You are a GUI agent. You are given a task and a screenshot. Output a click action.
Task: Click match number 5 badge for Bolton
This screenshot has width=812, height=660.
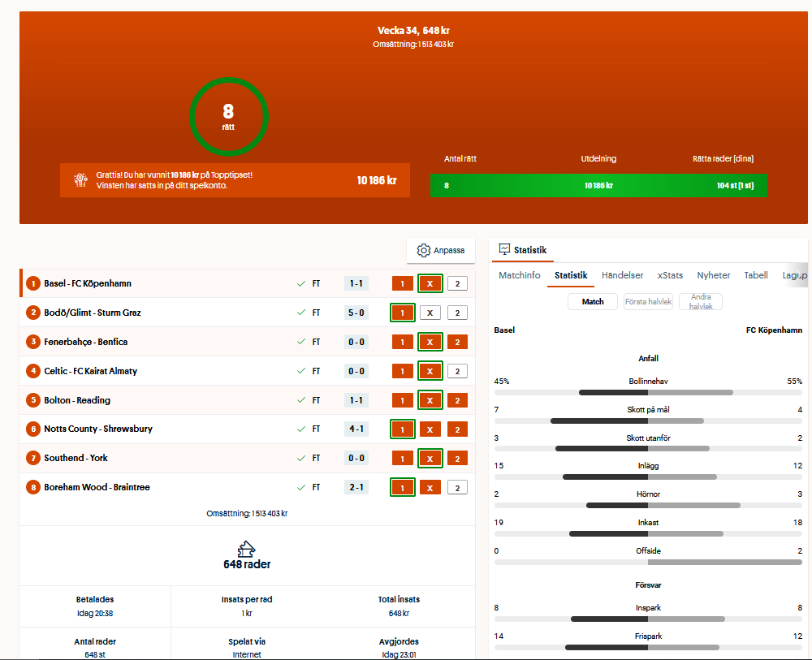tap(33, 400)
